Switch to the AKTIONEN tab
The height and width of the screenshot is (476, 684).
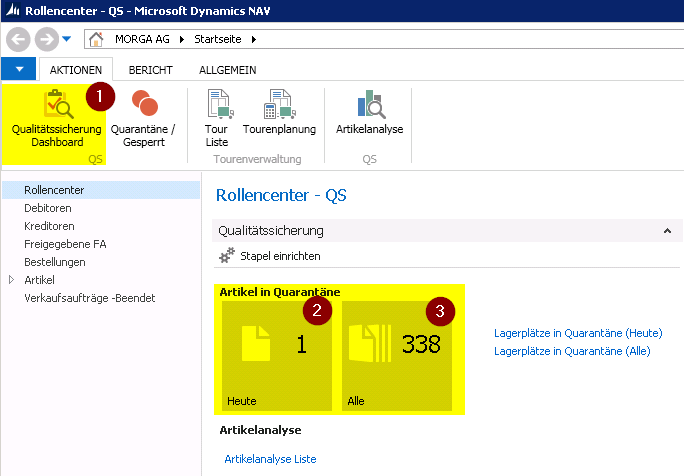pyautogui.click(x=76, y=70)
